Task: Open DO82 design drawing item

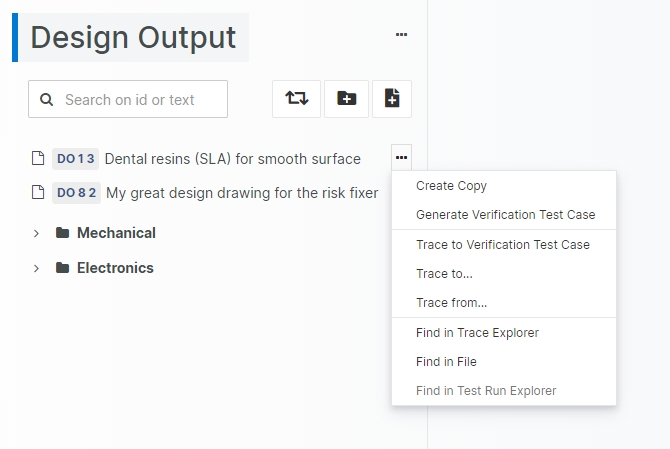Action: point(242,193)
